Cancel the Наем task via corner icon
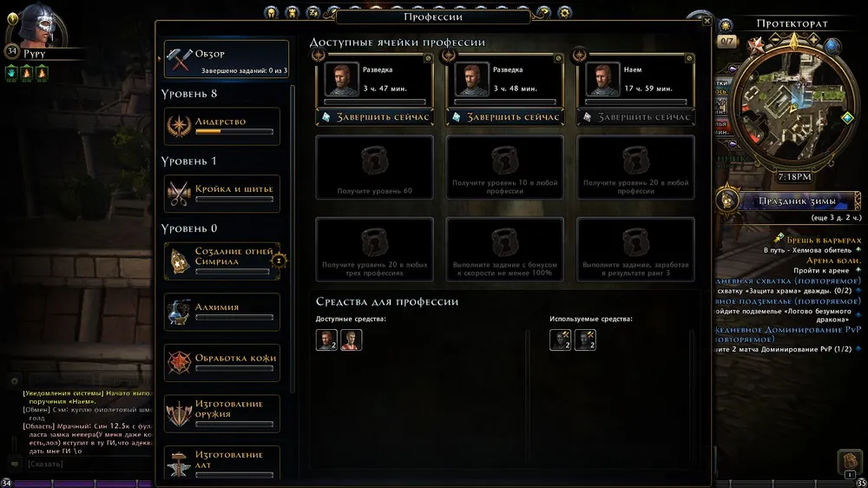868x488 pixels. [x=689, y=57]
